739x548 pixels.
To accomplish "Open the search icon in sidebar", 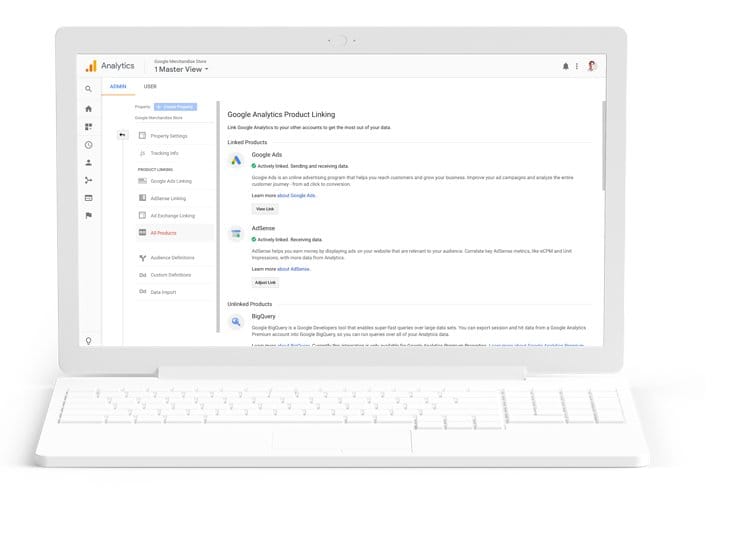I will click(x=88, y=89).
